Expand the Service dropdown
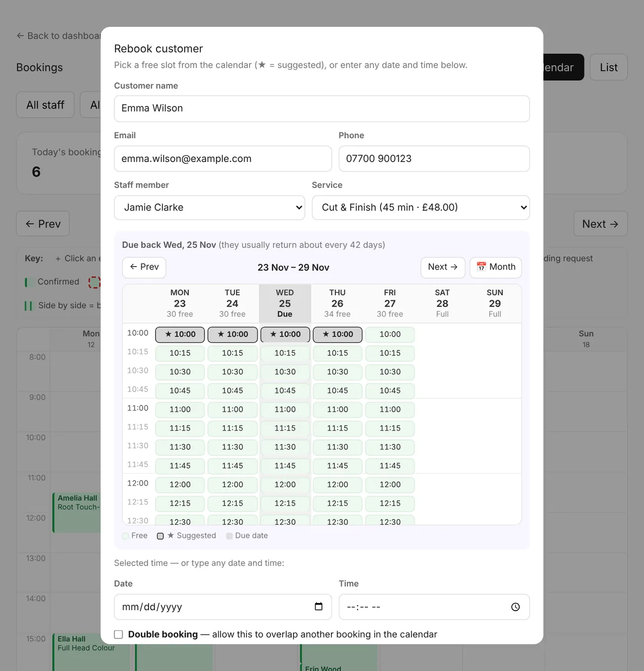Viewport: 644px width, 671px height. click(x=421, y=208)
